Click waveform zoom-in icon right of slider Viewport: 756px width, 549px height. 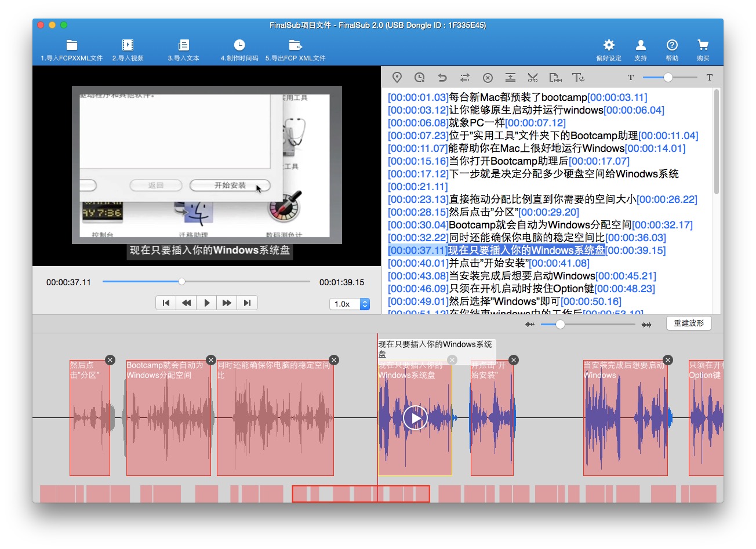646,325
